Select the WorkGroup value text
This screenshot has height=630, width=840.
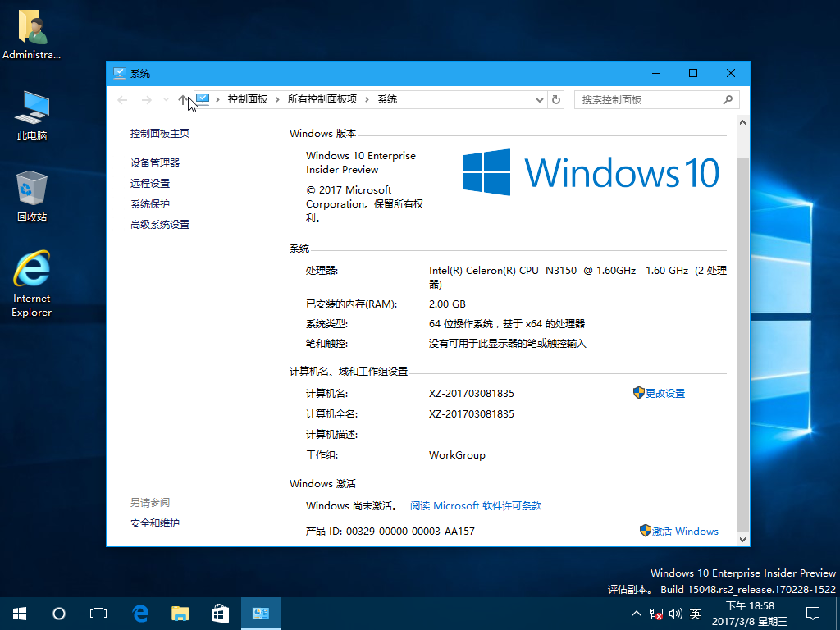[457, 454]
